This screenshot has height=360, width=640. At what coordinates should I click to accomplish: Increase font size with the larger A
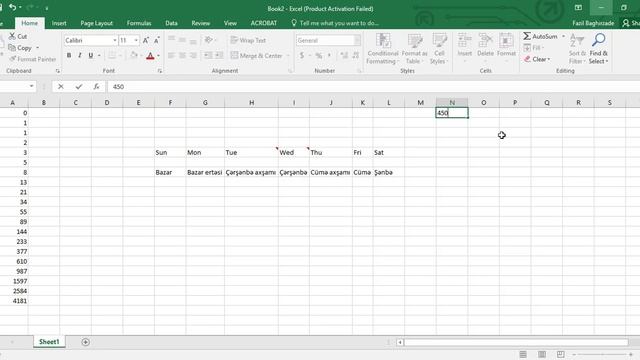pos(146,40)
